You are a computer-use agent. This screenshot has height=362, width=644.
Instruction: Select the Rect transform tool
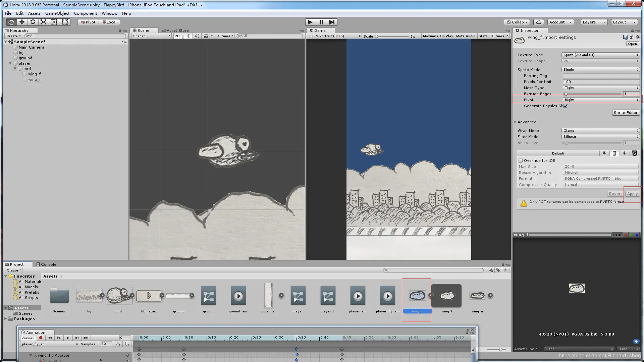pyautogui.click(x=54, y=22)
